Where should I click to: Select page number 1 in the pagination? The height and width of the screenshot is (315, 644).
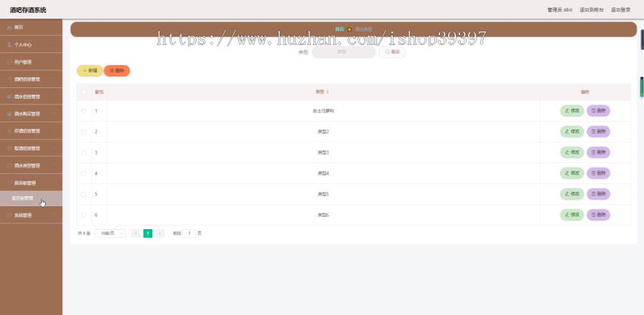coord(148,233)
